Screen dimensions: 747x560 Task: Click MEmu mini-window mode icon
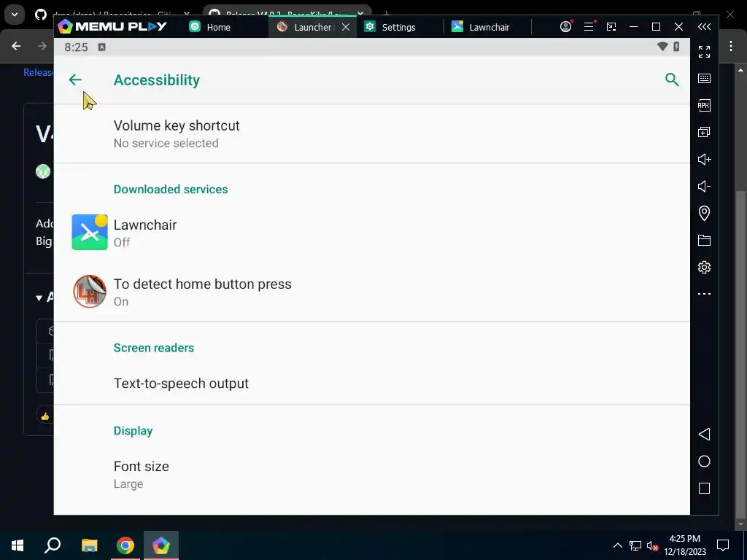[611, 27]
